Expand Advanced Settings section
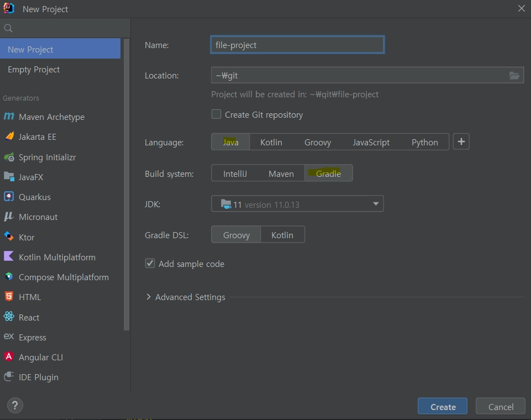 click(x=149, y=297)
